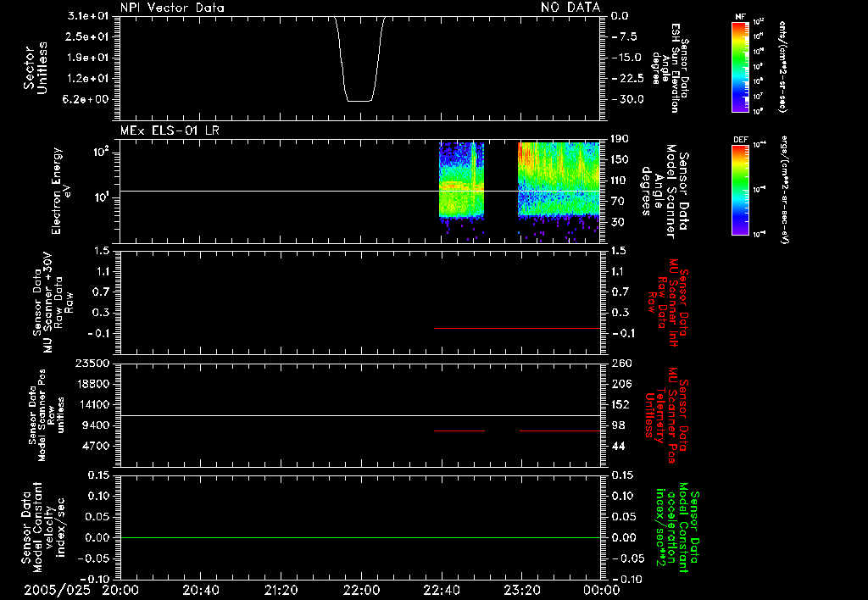Click the bottom of the sun elevation dip
868x600 pixels.
tap(359, 101)
